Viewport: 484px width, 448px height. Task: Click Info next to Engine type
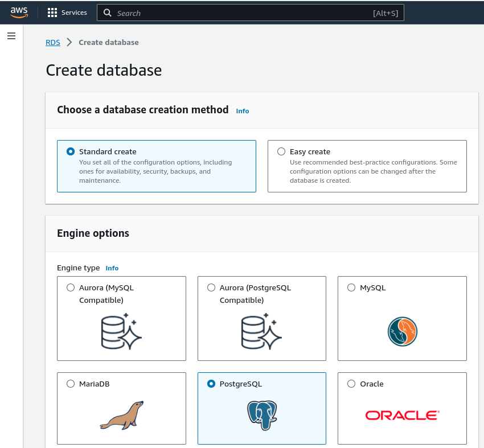coord(112,268)
